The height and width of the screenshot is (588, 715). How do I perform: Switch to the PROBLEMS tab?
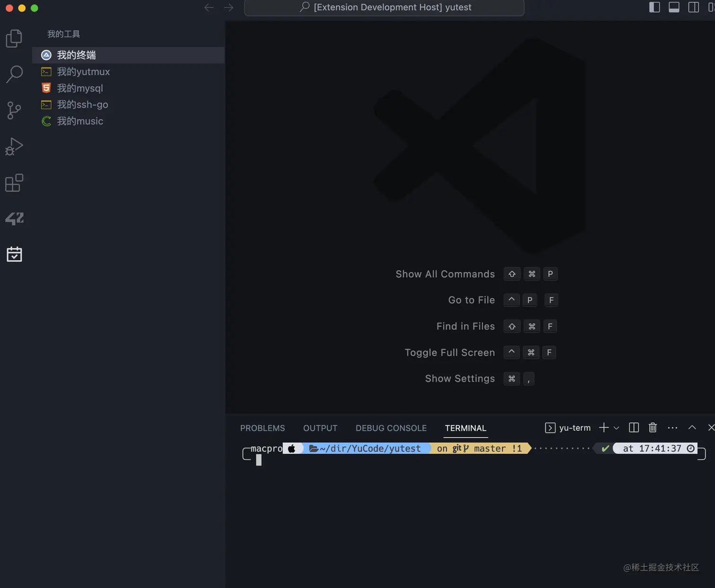click(262, 428)
